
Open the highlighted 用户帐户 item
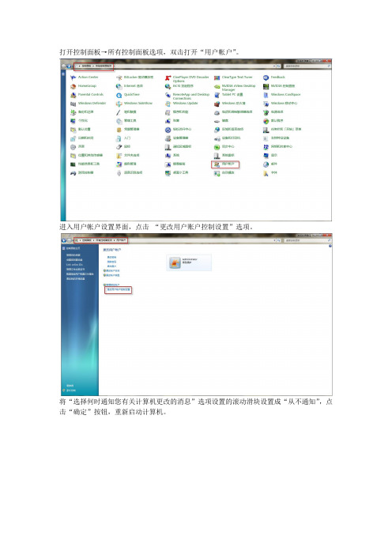[x=225, y=164]
